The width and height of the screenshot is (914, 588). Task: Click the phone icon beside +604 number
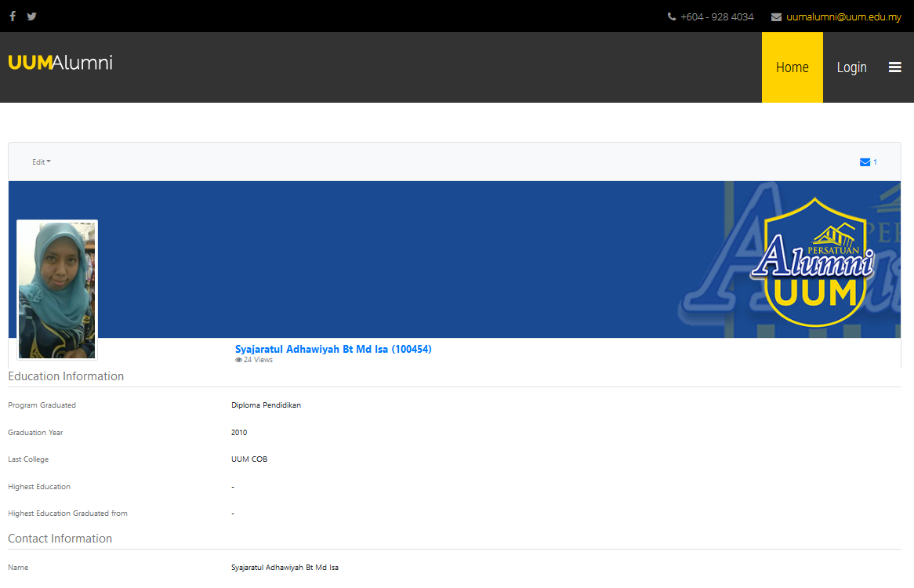672,17
